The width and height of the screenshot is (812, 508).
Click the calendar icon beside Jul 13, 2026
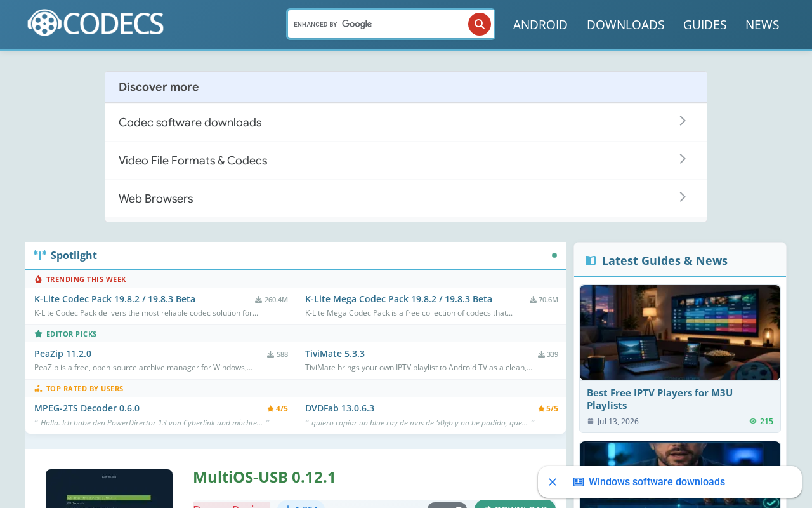click(x=591, y=421)
